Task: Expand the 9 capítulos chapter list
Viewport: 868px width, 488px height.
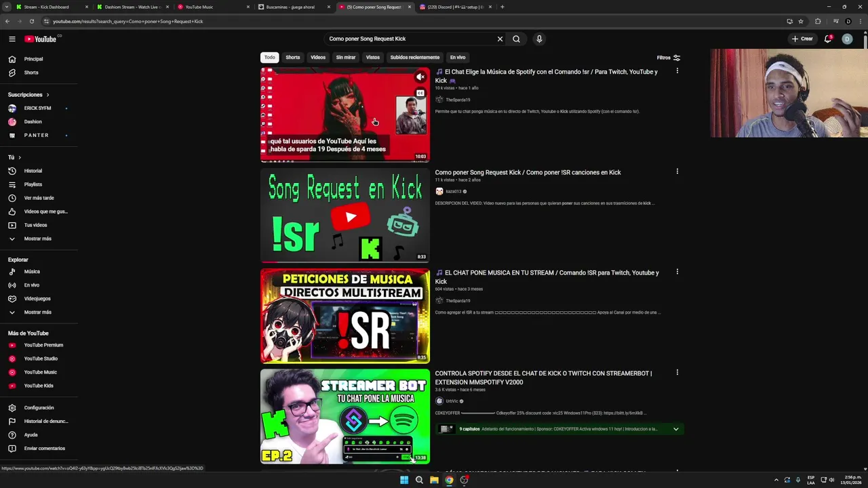Action: (675, 429)
